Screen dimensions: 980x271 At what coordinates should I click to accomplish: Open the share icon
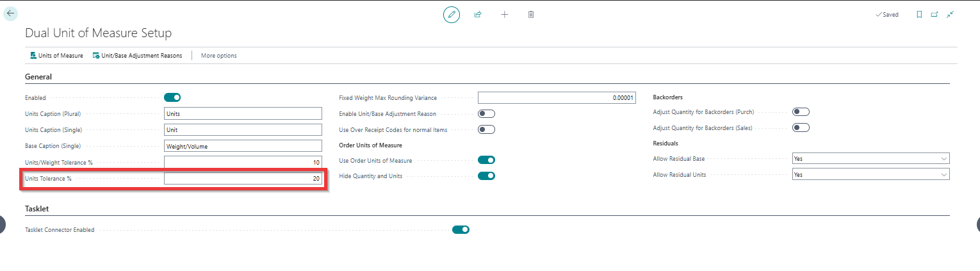(x=478, y=14)
